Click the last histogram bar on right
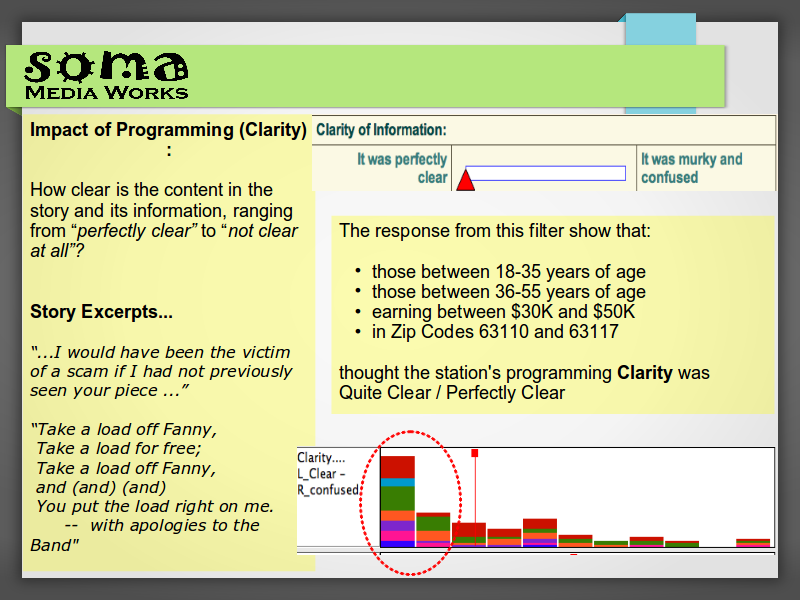This screenshot has width=800, height=600. pos(753,543)
